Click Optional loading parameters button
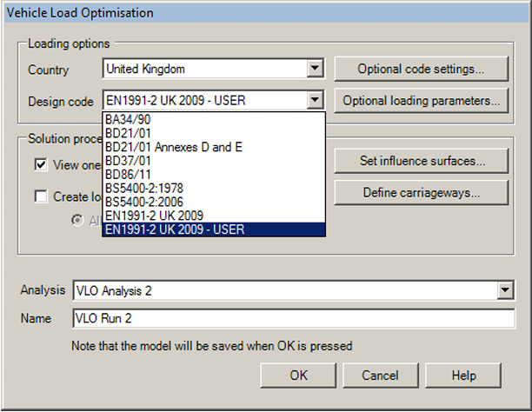This screenshot has width=532, height=412. 422,101
